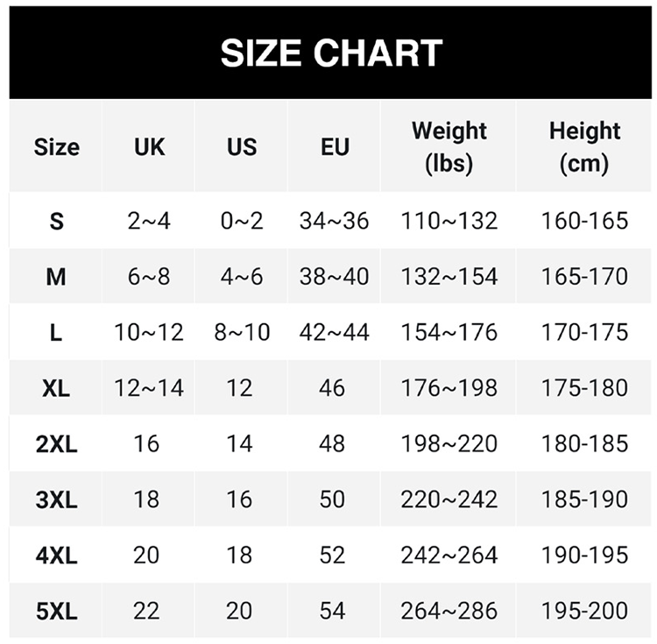
Task: Select the M size row label
Action: pos(56,277)
